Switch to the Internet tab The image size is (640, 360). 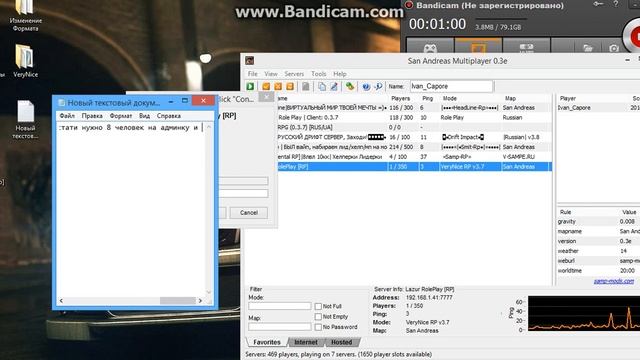tap(306, 342)
